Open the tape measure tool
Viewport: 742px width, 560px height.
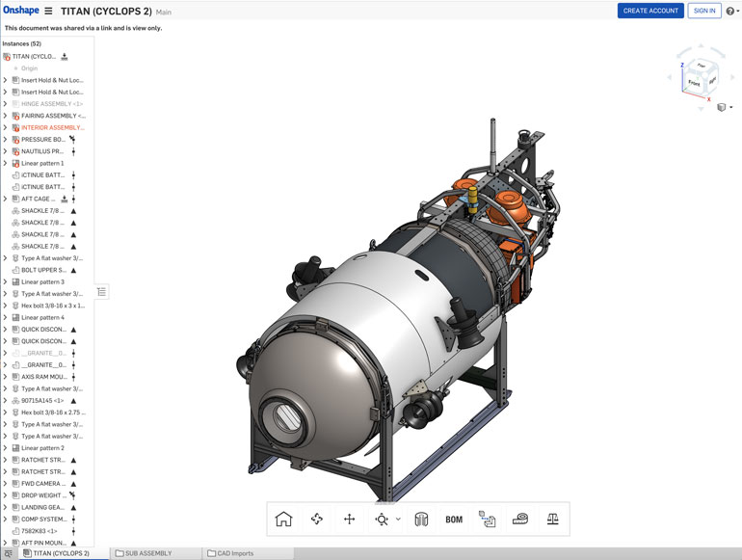pyautogui.click(x=520, y=520)
